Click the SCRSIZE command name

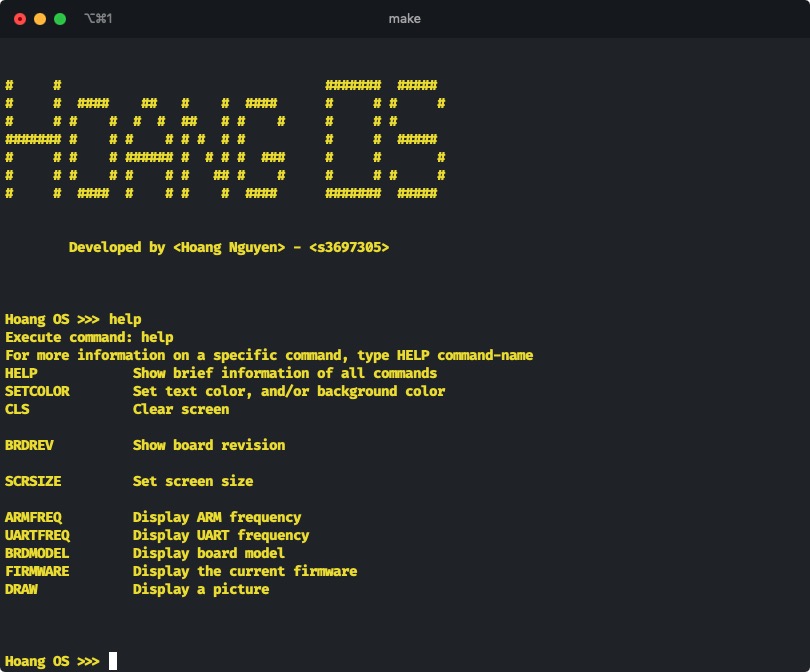(33, 481)
